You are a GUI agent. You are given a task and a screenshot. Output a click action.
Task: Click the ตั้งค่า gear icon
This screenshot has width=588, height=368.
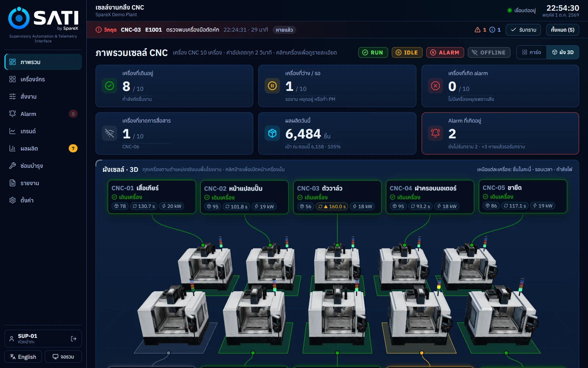[x=12, y=200]
